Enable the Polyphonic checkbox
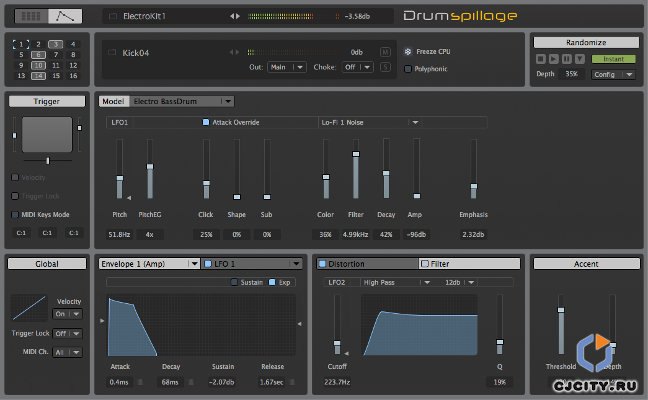The width and height of the screenshot is (648, 400). click(407, 69)
